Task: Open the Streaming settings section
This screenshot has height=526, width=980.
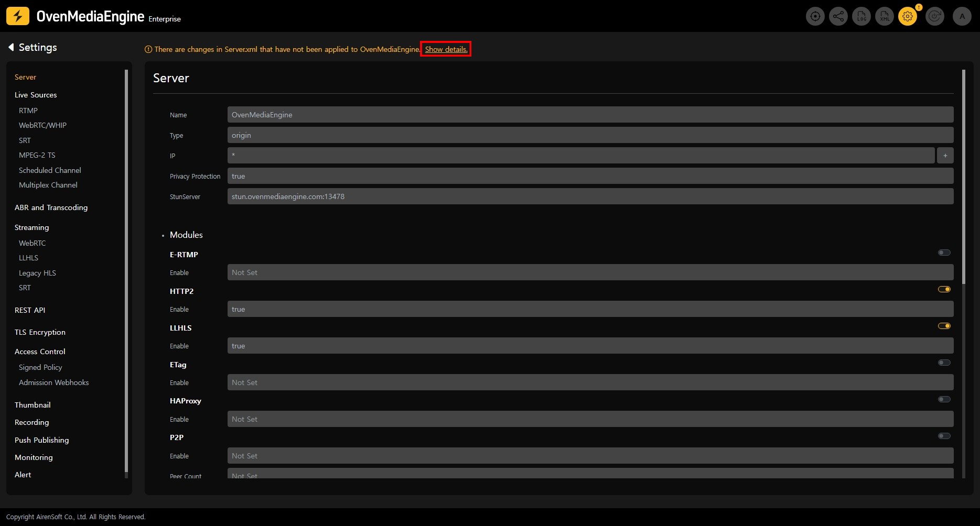Action: pos(31,227)
